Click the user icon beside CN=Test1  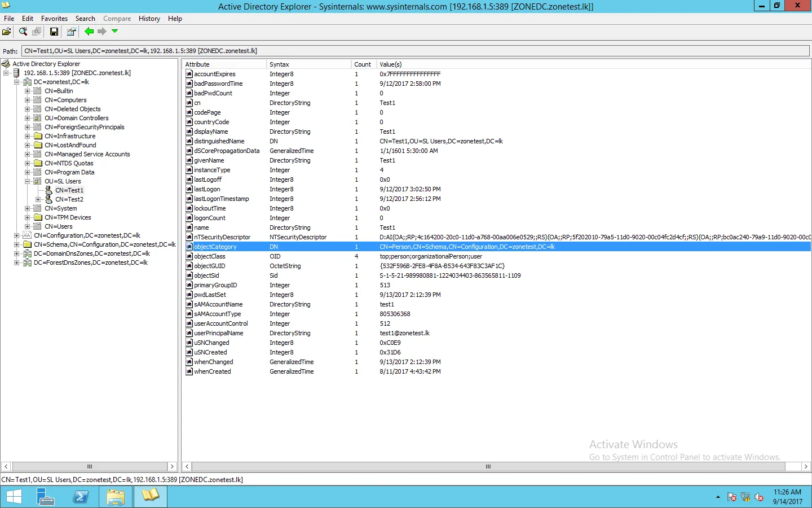coord(49,190)
